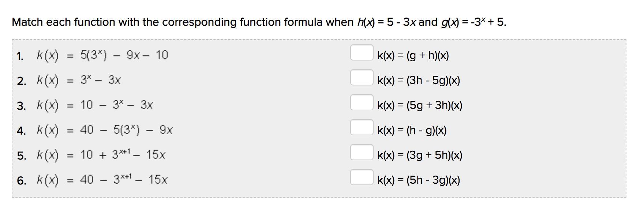
Task: Select the label text k(x) = (3g + 5h)(x)
Action: coord(420,155)
